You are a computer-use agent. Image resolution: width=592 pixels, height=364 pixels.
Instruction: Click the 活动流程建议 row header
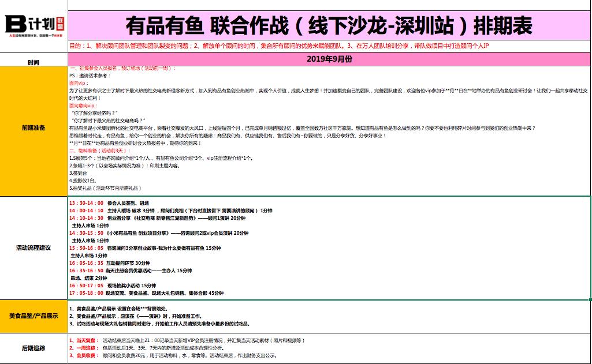point(32,249)
